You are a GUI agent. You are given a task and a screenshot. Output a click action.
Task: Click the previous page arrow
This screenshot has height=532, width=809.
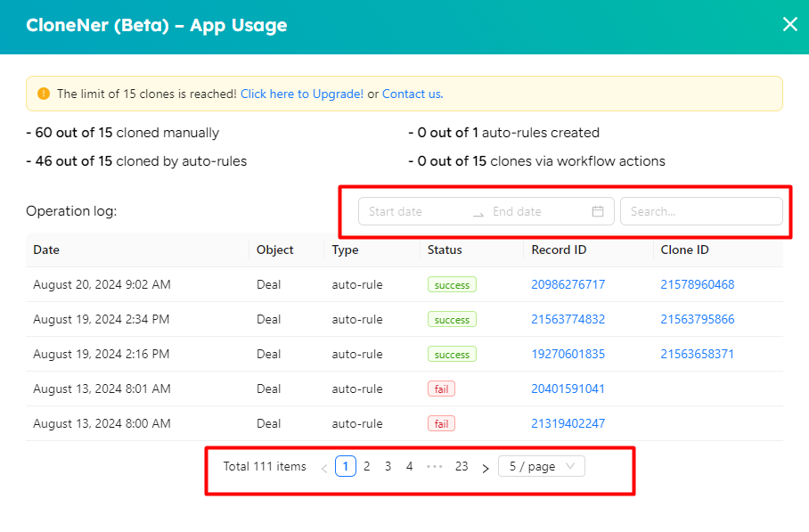point(324,468)
